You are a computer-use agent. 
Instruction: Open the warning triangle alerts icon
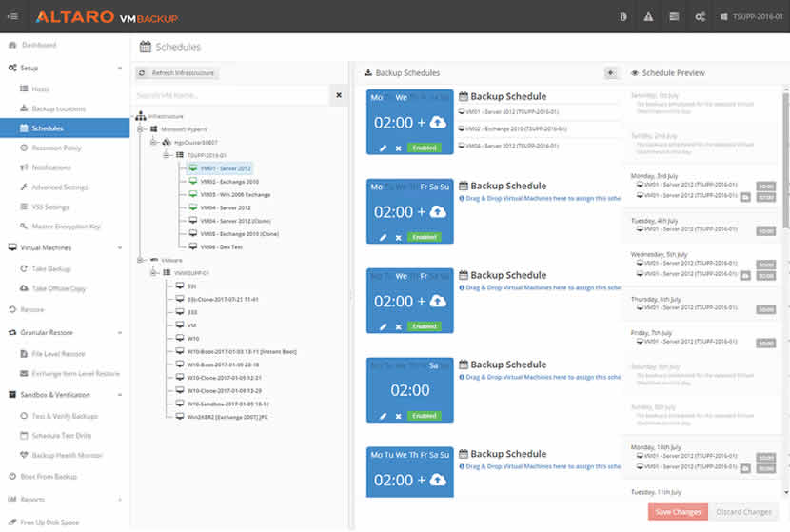[648, 17]
